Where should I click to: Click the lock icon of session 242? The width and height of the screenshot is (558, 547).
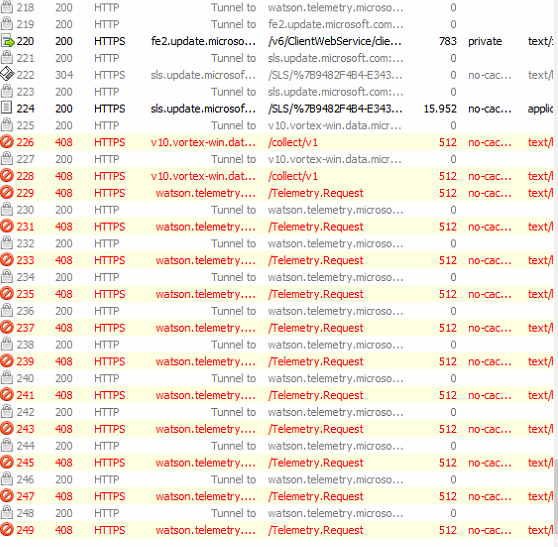7,412
